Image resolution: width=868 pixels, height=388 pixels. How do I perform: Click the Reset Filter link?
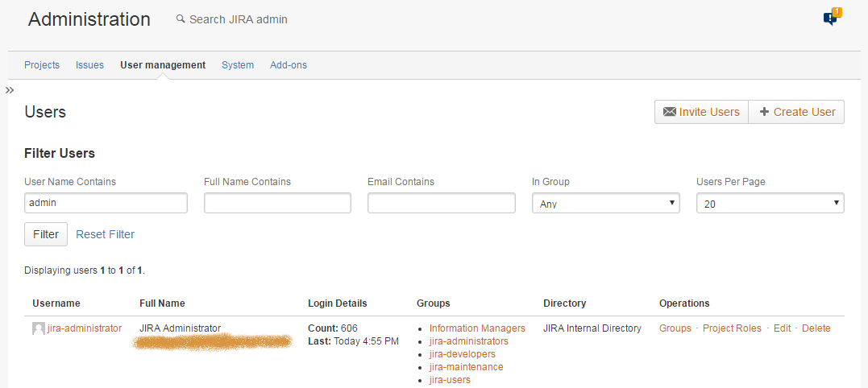[105, 234]
